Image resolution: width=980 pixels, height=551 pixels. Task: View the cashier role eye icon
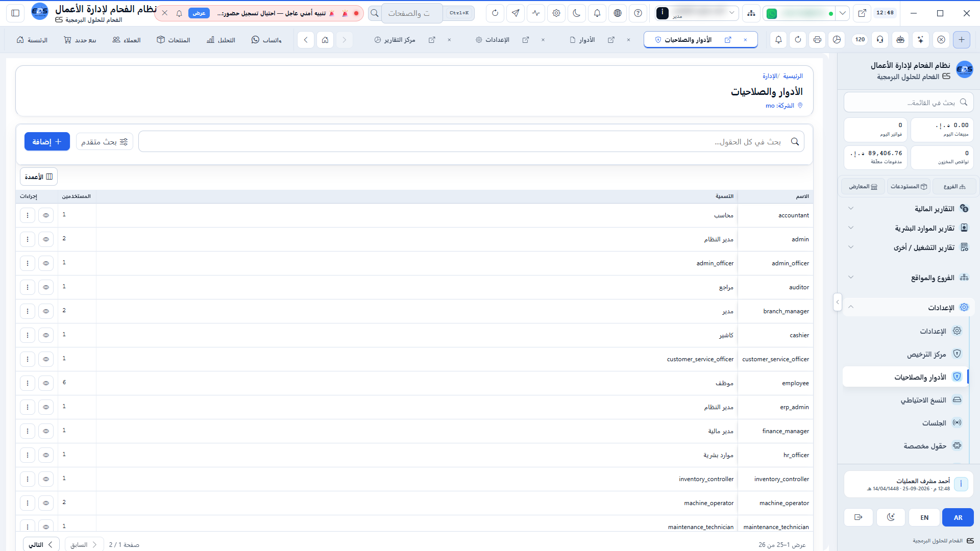[x=46, y=335]
